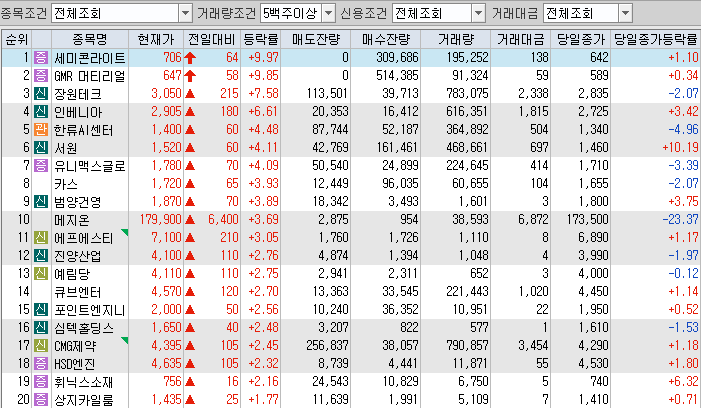This screenshot has height=408, width=701.
Task: Select the stock name 메지온
Action: 72,220
